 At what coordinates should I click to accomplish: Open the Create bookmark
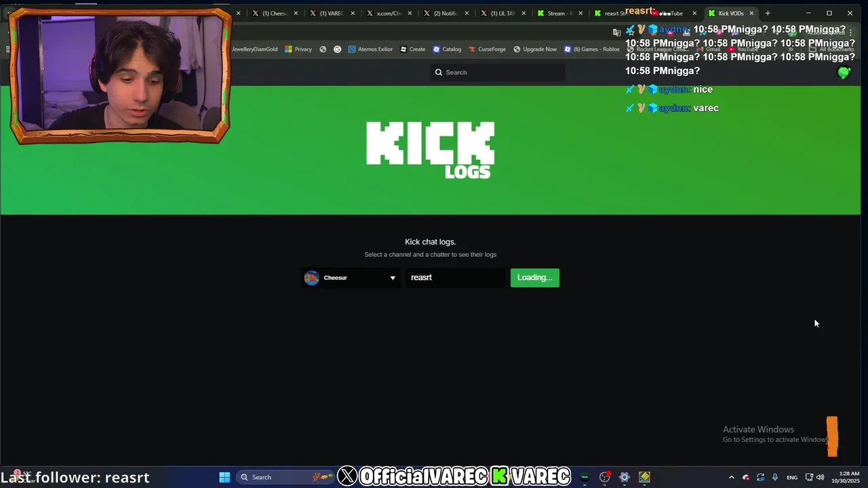412,49
